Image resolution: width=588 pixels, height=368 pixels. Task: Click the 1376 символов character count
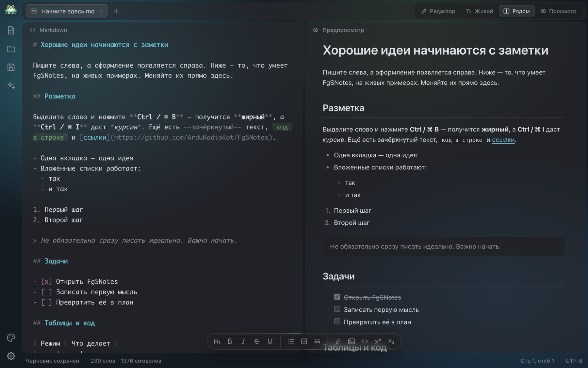pos(141,361)
